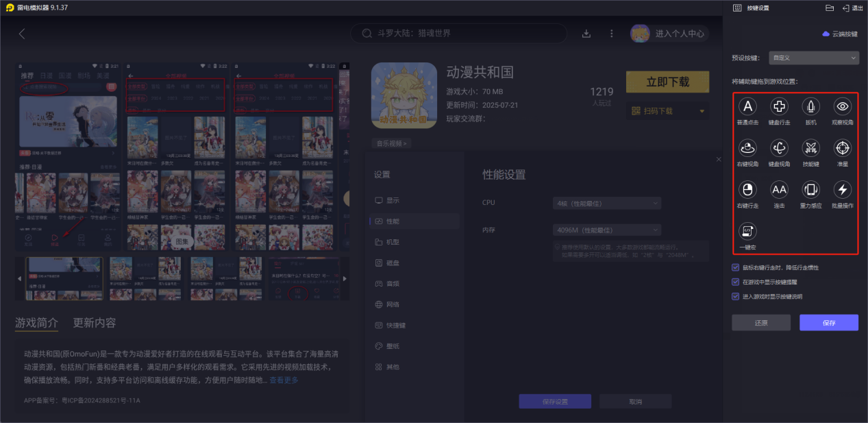Click 退出 exit in key-settings header
The width and height of the screenshot is (868, 423).
pos(853,8)
